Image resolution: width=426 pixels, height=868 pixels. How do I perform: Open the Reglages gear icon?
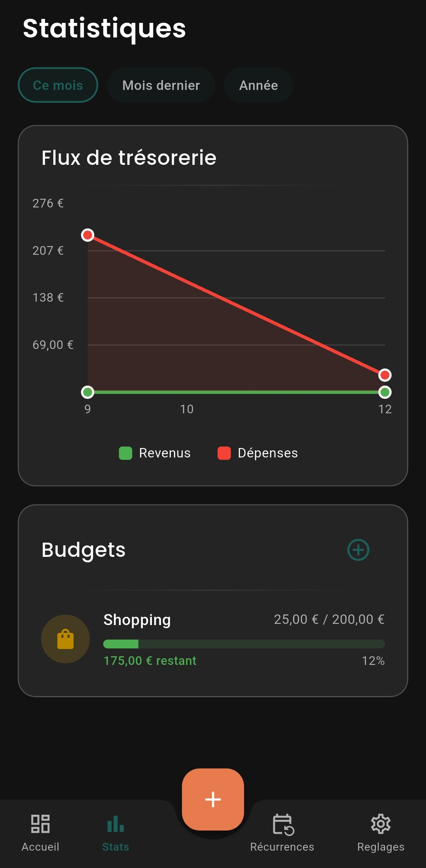381,824
